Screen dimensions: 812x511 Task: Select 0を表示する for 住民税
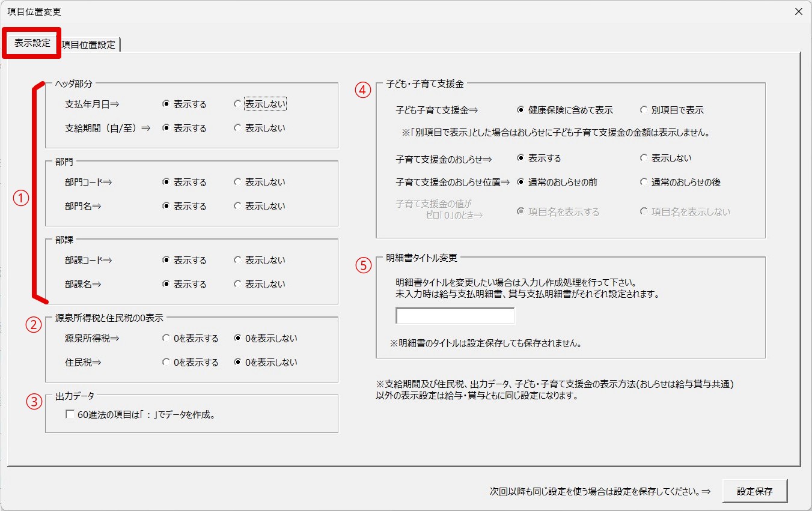166,363
